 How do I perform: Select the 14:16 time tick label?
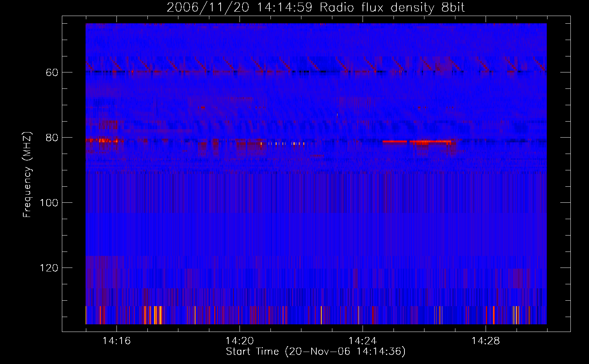116,341
